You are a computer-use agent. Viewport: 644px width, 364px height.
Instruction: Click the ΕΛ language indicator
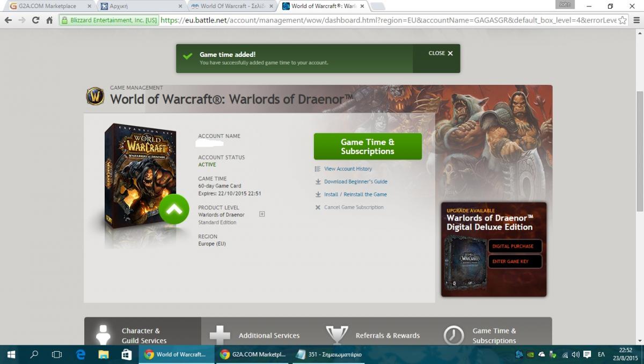[x=602, y=354]
